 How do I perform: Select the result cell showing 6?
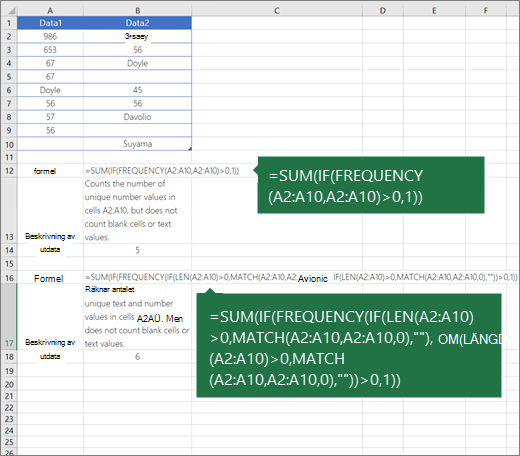(137, 357)
